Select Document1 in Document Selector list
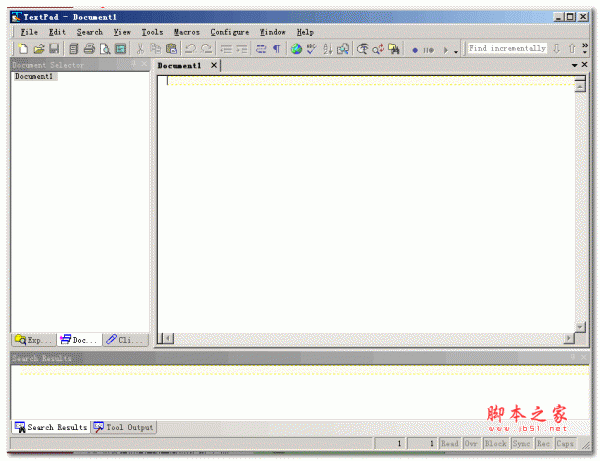600x461 pixels. pyautogui.click(x=34, y=77)
